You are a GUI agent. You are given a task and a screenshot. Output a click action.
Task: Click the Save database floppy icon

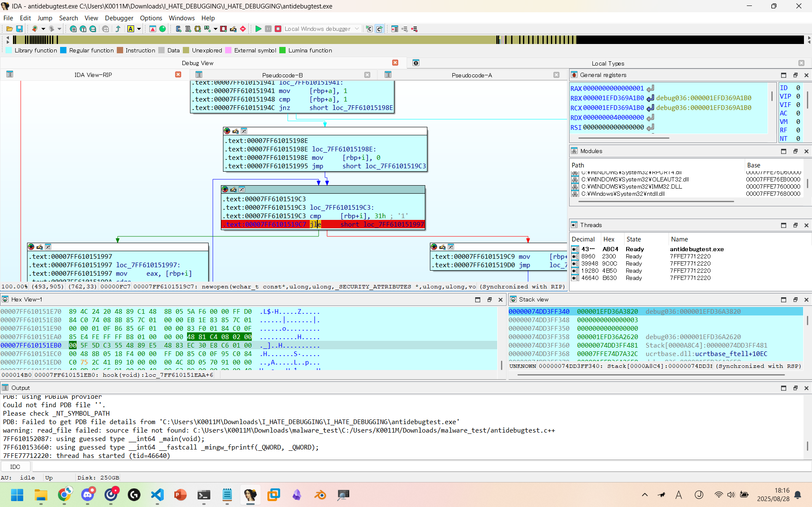(19, 29)
